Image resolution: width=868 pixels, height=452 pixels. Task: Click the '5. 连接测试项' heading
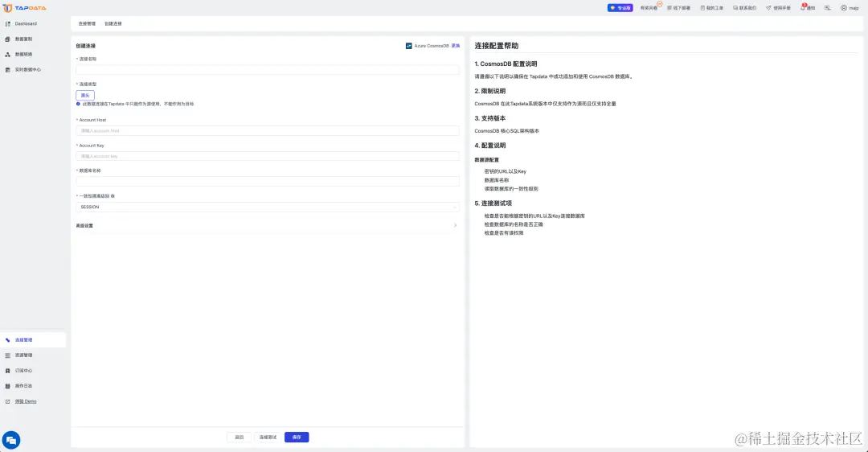493,203
